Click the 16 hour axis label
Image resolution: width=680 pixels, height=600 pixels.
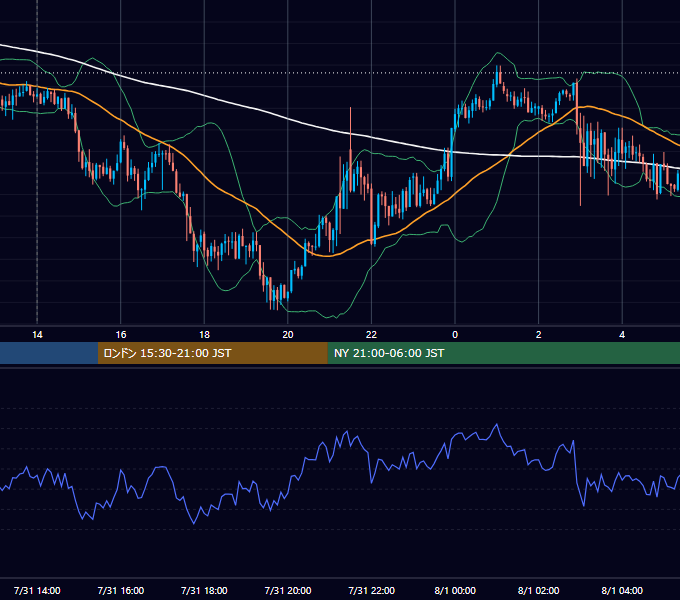pos(121,335)
